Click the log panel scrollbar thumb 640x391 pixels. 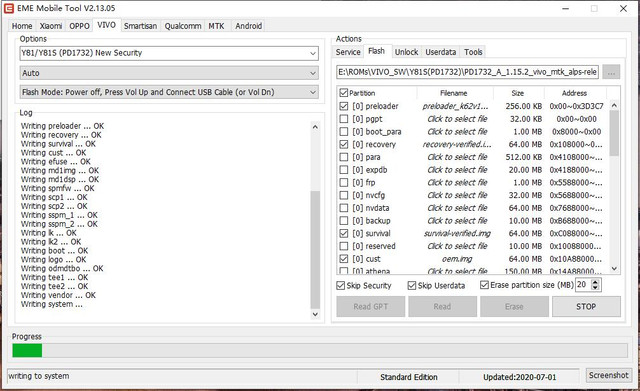point(315,250)
